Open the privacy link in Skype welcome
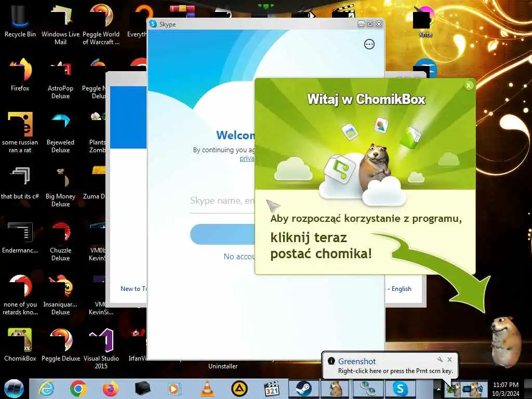The width and height of the screenshot is (532, 399). click(x=247, y=158)
